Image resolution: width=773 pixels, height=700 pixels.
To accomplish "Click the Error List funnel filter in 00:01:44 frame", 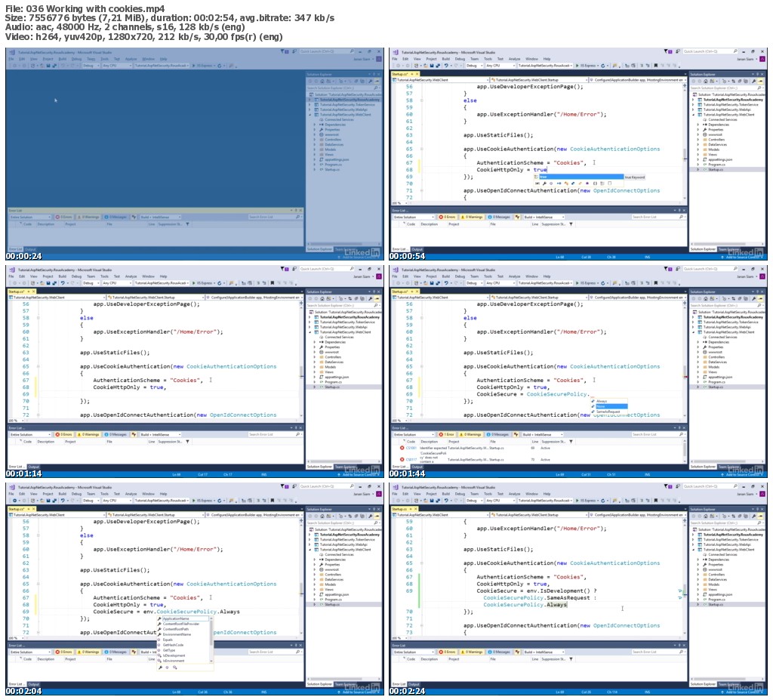I will 571,442.
